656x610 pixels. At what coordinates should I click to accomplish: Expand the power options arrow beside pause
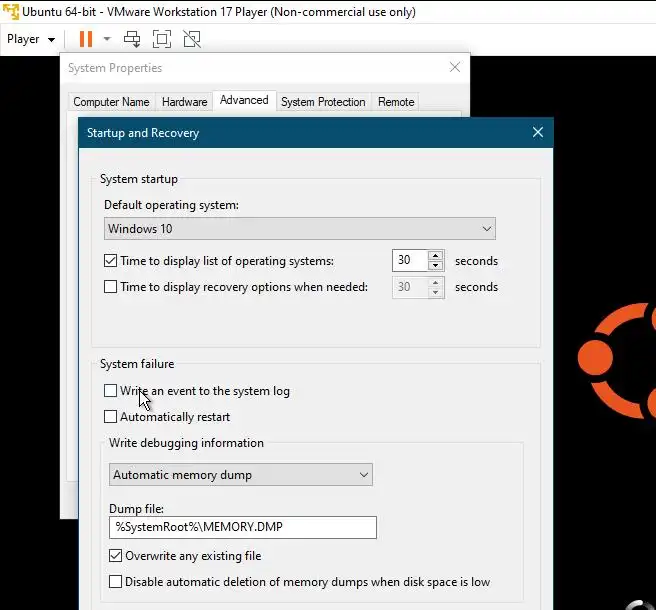[107, 39]
